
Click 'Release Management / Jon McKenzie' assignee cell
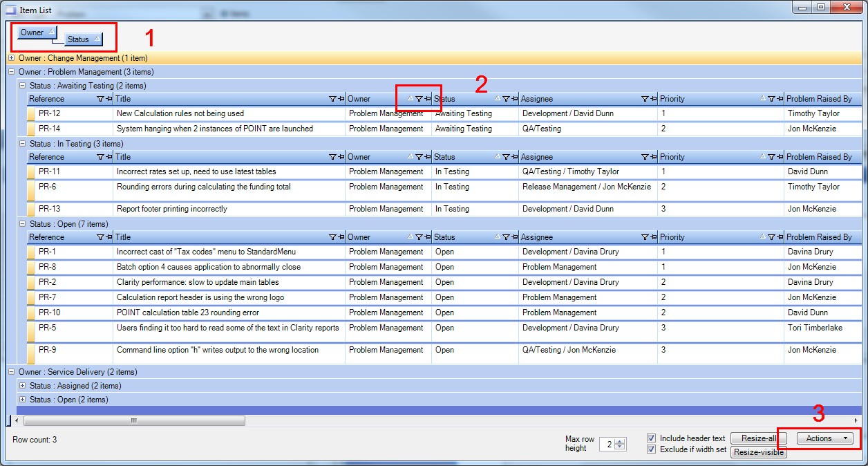pyautogui.click(x=587, y=190)
